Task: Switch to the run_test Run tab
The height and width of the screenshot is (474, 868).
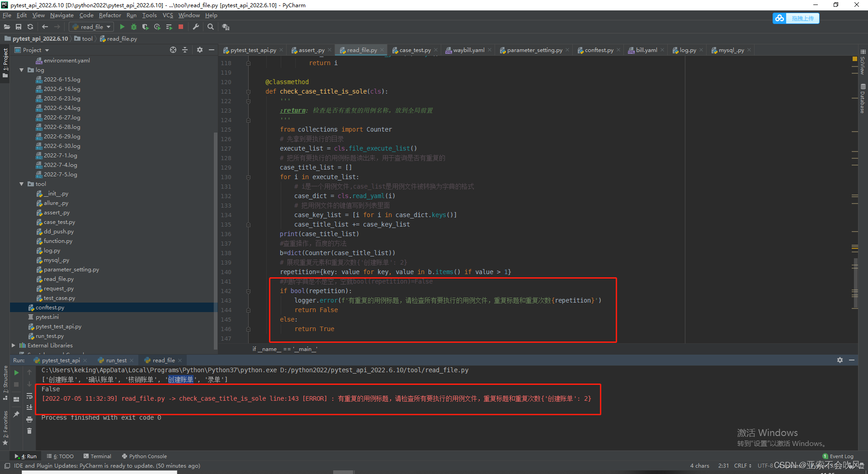Action: click(116, 360)
